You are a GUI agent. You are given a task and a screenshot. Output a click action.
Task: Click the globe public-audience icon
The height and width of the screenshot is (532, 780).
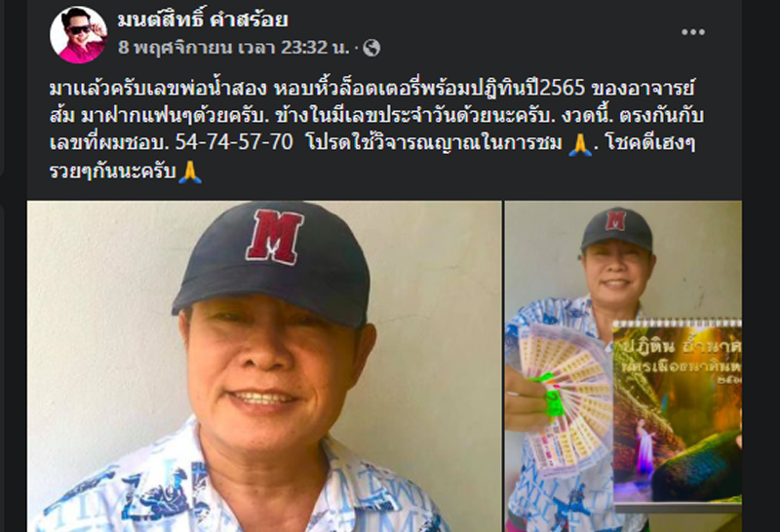[371, 48]
